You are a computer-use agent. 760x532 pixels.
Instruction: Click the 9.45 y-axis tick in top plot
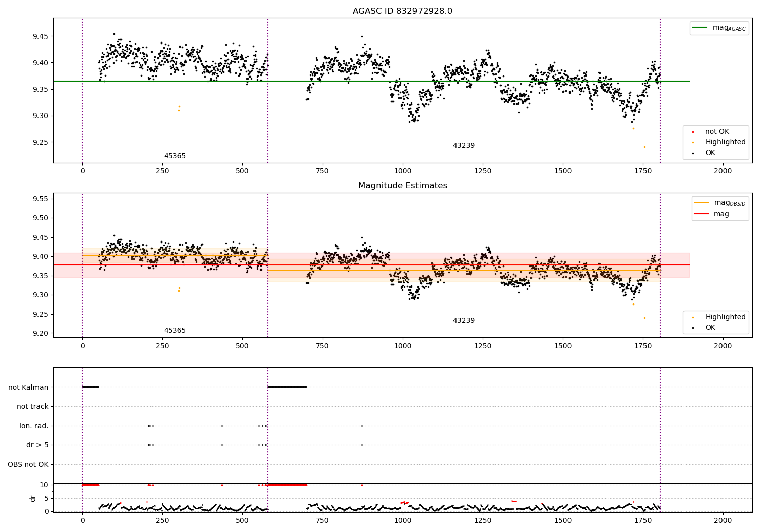[x=41, y=36]
